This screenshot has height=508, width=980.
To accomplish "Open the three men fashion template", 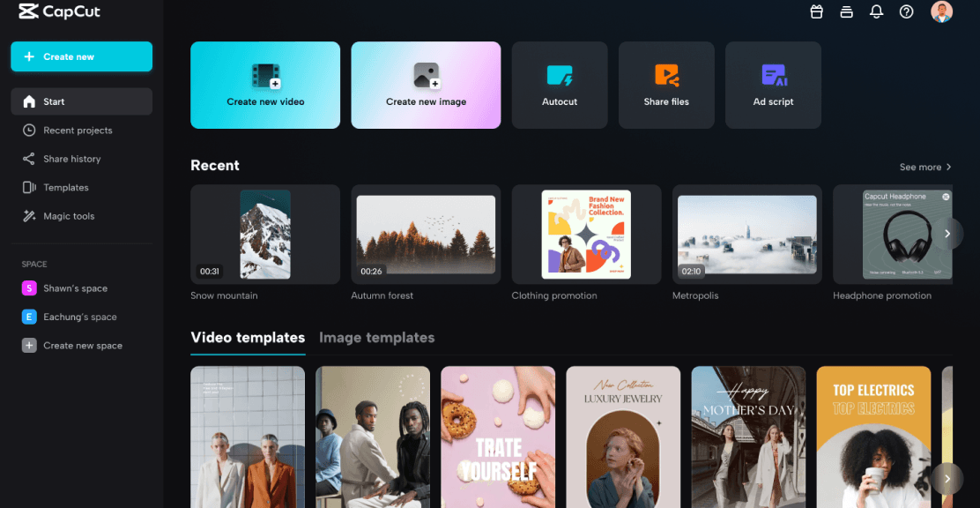I will coord(373,437).
